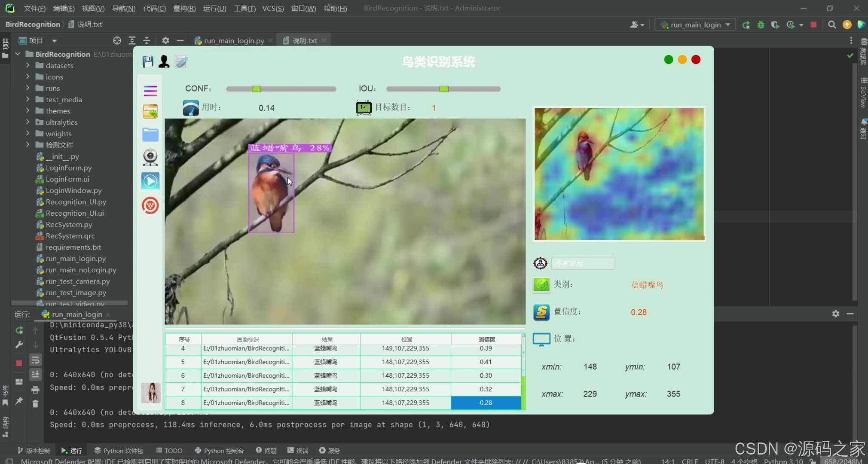Viewport: 868px width, 464px height.
Task: Click the 所有目标 target selection field
Action: [x=583, y=263]
